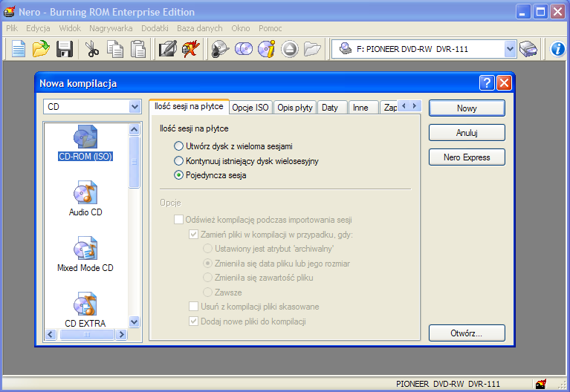The image size is (570, 392).
Task: Click the vertical scrollbar thumb in compilation list
Action: (134, 162)
